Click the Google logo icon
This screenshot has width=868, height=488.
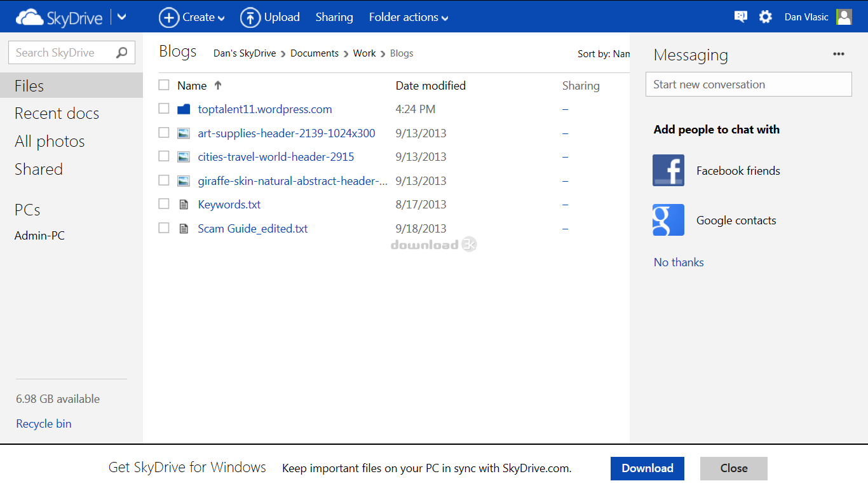point(668,220)
